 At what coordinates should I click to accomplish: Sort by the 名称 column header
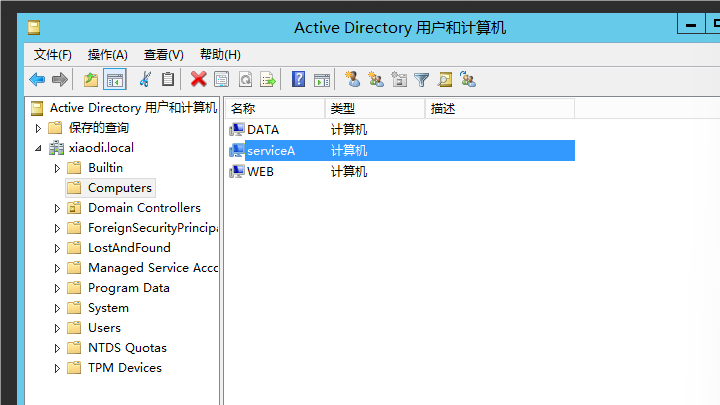pyautogui.click(x=275, y=108)
